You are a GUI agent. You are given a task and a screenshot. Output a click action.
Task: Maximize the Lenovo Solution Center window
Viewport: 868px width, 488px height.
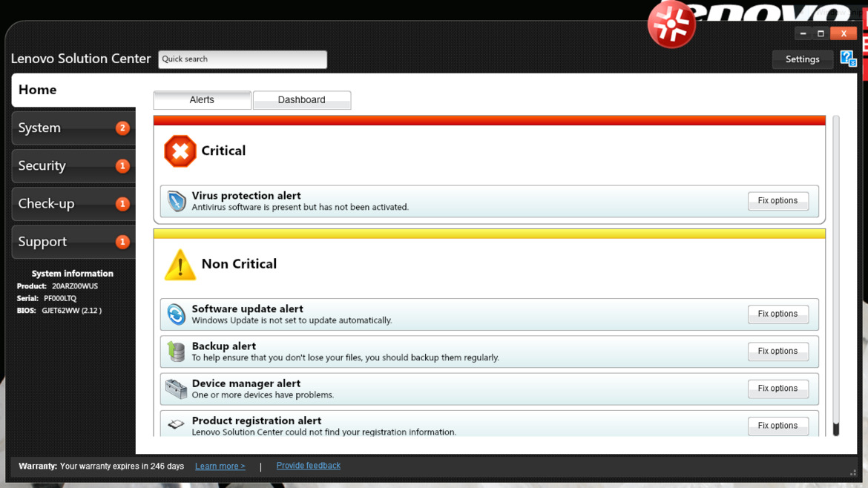coord(821,34)
